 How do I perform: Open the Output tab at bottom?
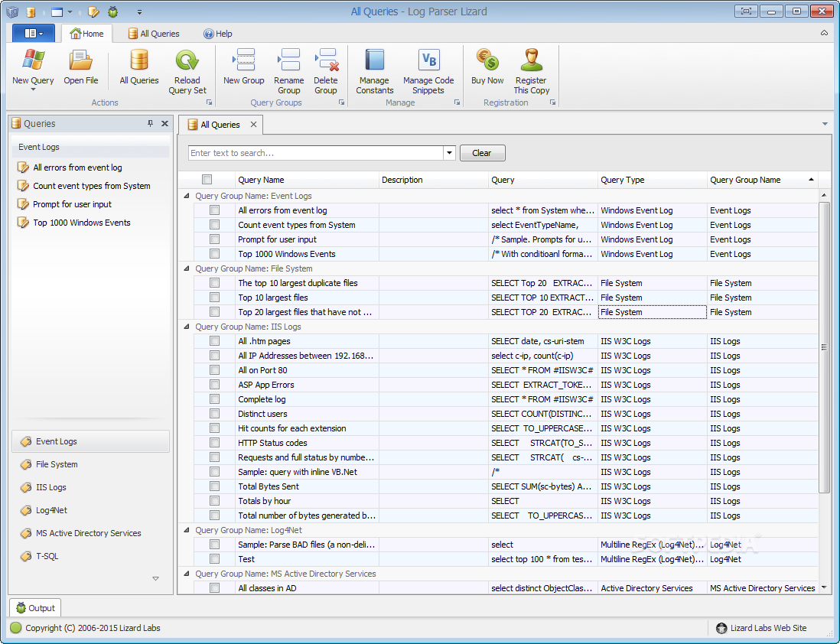[x=35, y=607]
